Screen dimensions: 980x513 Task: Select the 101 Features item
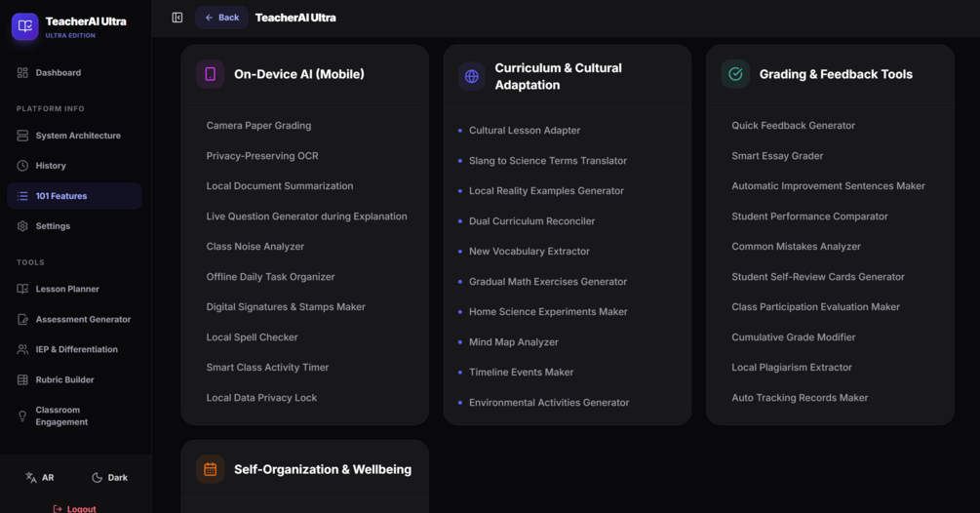[x=74, y=196]
